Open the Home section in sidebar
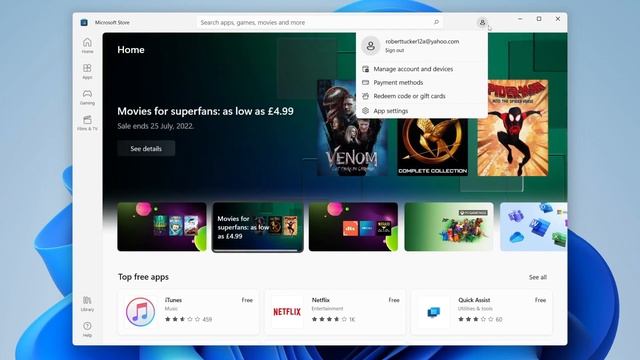Viewport: 640px width, 360px height. coord(87,45)
